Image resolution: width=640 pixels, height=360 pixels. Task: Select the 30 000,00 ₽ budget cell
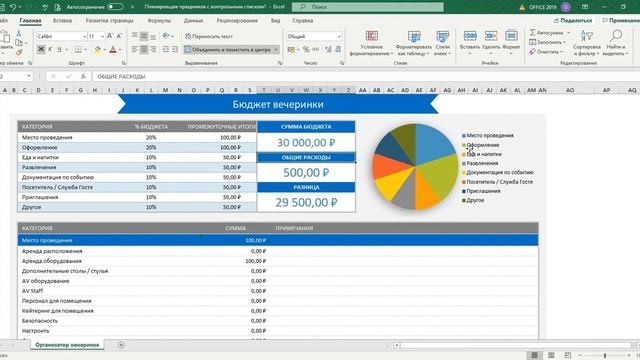(x=306, y=143)
